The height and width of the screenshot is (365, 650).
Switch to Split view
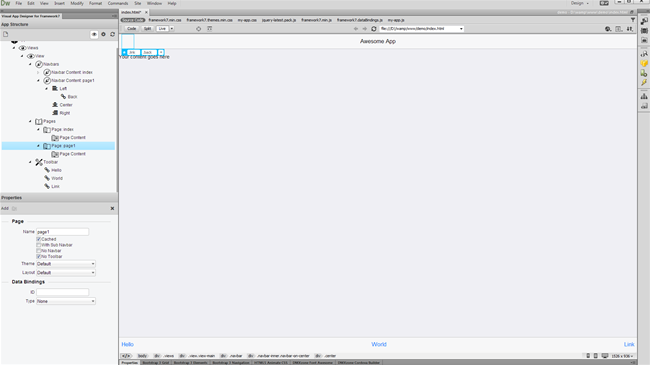147,29
